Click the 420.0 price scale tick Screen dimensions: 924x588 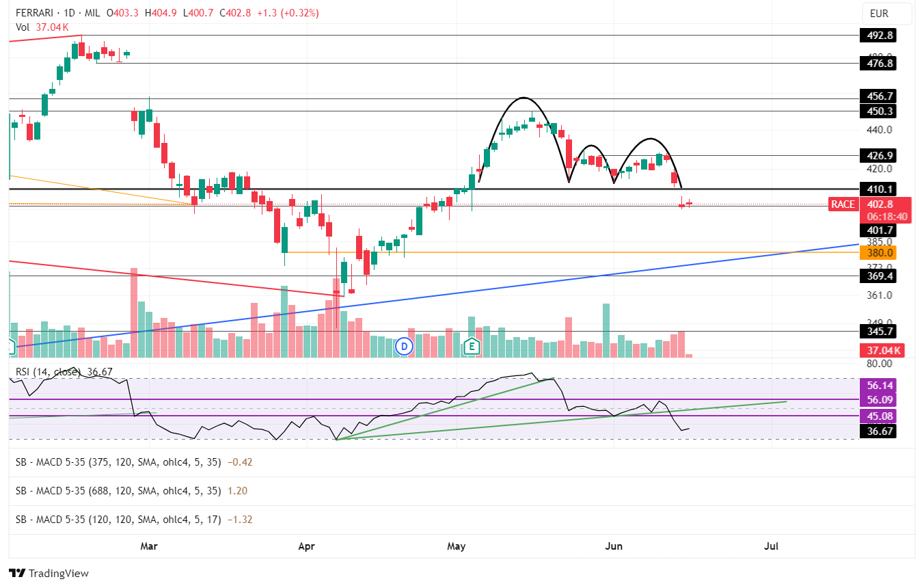click(x=879, y=169)
